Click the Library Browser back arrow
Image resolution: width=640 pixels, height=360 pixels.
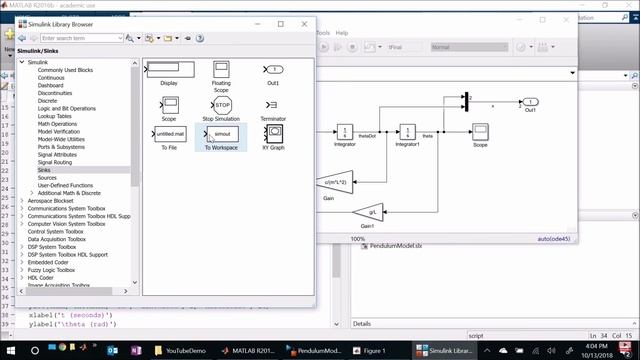pyautogui.click(x=22, y=38)
